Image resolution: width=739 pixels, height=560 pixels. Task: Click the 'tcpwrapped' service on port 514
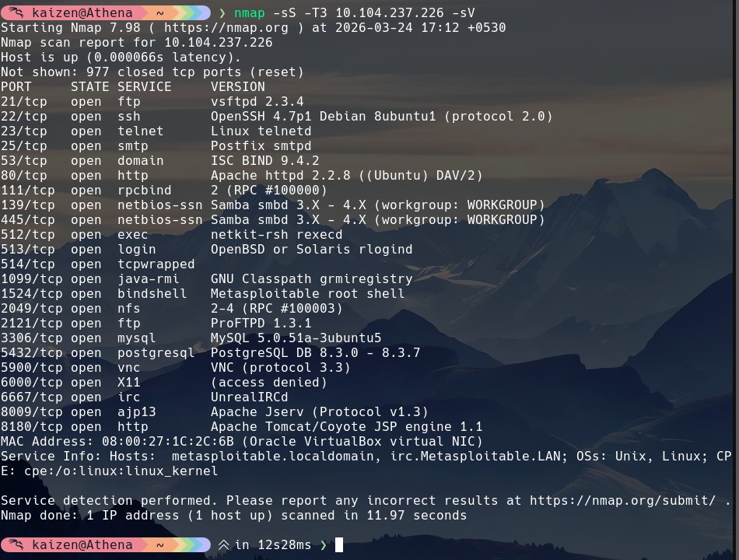(156, 264)
